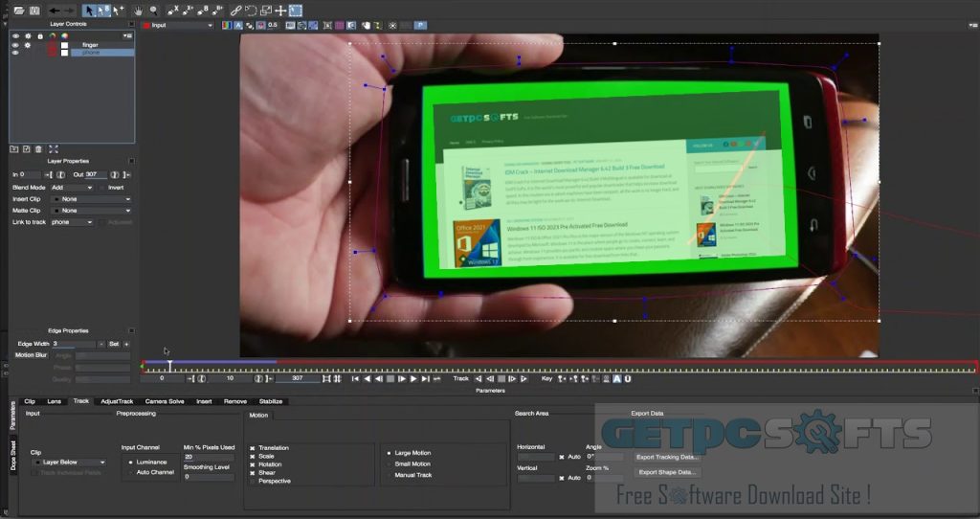Click the Play Forward button

point(413,378)
